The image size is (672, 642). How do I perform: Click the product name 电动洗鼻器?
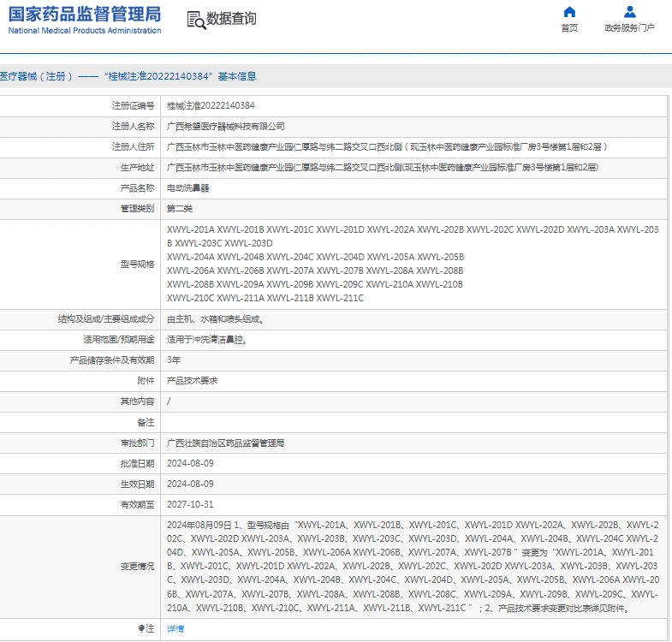(187, 188)
